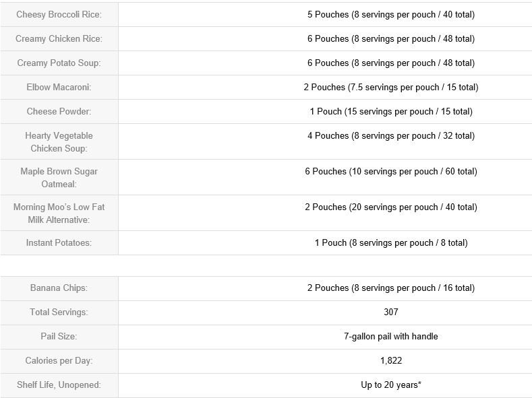Click the Elbow Macaroni label cell

point(59,88)
